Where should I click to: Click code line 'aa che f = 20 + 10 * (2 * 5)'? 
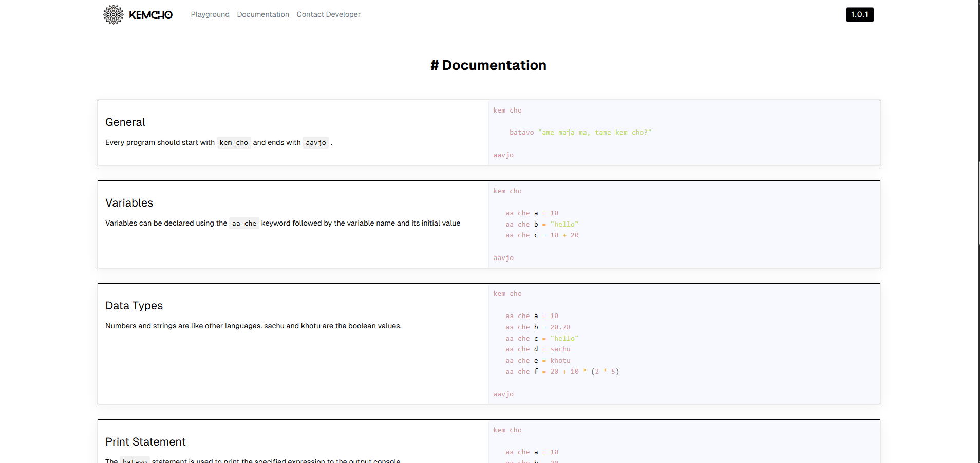(x=562, y=372)
